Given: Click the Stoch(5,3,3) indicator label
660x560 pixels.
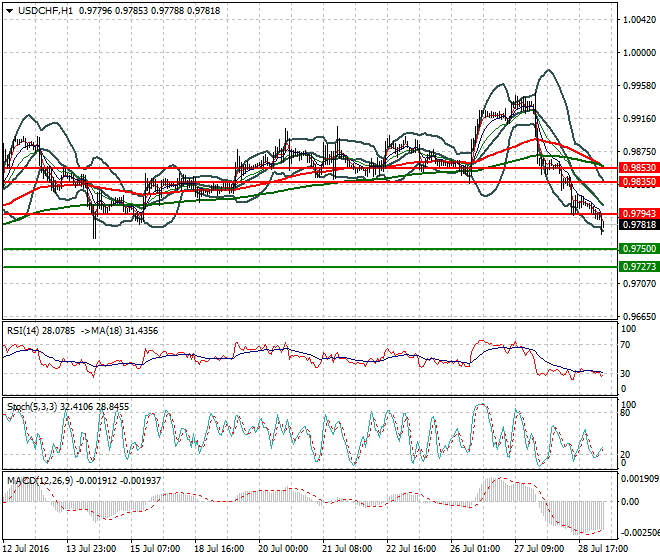Looking at the screenshot, I should tap(32, 407).
